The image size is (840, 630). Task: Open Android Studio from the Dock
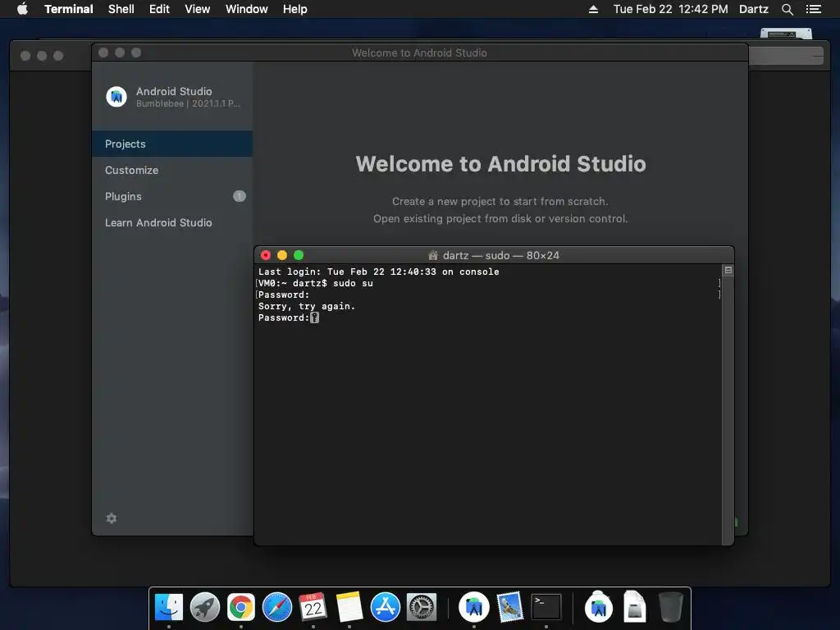(x=473, y=608)
